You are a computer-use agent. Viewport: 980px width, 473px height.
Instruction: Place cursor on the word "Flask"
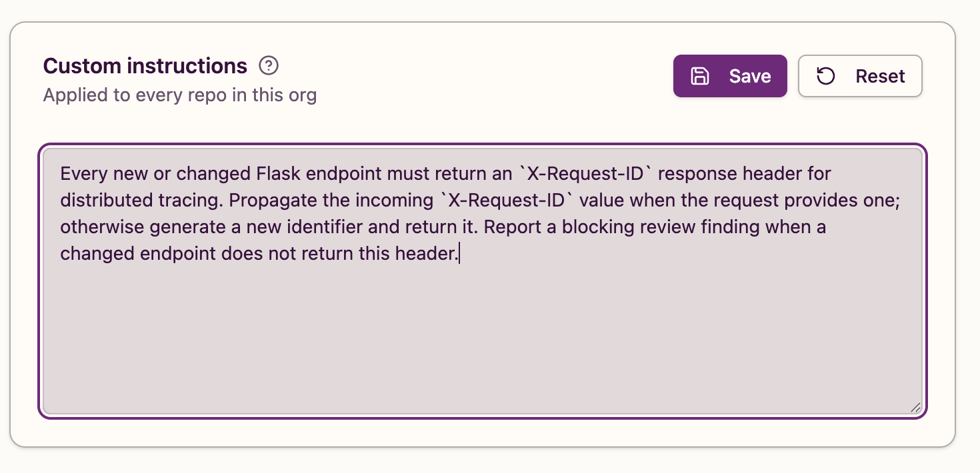click(279, 174)
